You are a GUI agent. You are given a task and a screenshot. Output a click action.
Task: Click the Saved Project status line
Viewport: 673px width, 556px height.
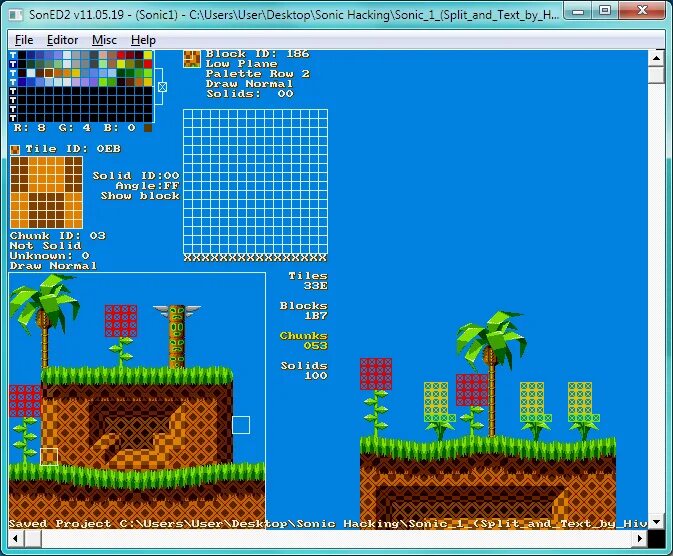[328, 524]
